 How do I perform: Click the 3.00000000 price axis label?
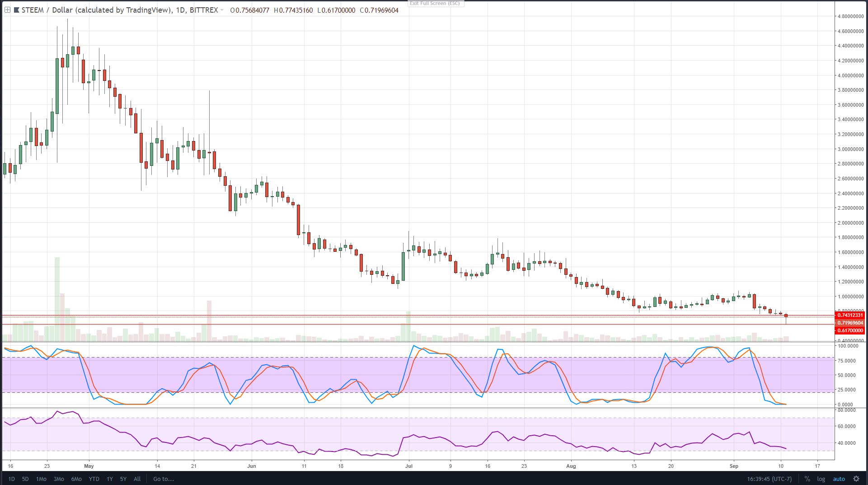tap(851, 149)
